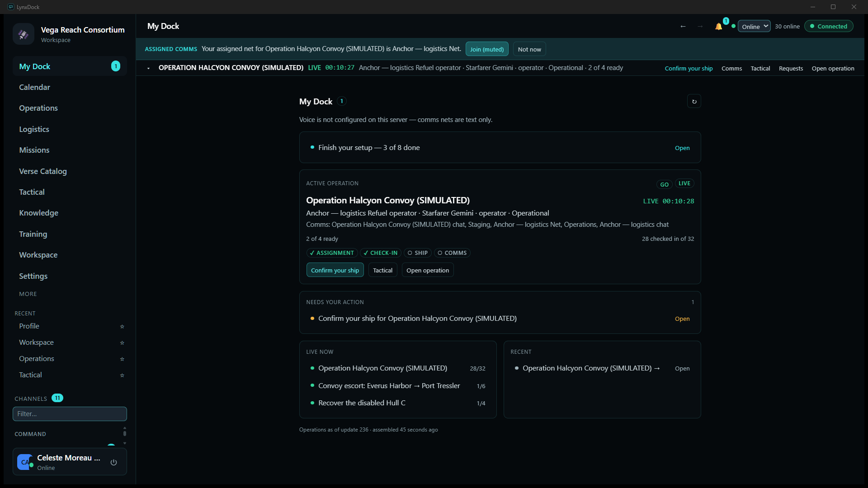Viewport: 868px width, 488px height.
Task: Click the ASSIGNMENT checked chip
Action: tap(332, 253)
